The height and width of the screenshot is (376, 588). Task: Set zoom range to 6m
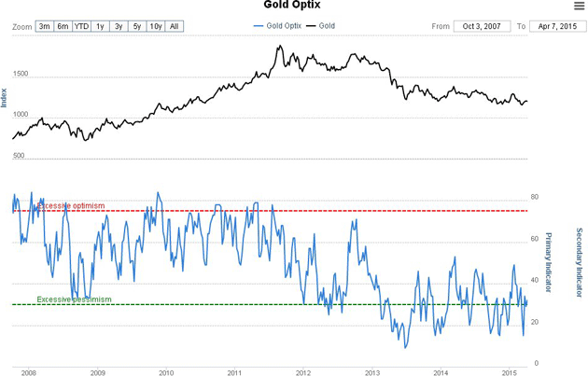(63, 26)
